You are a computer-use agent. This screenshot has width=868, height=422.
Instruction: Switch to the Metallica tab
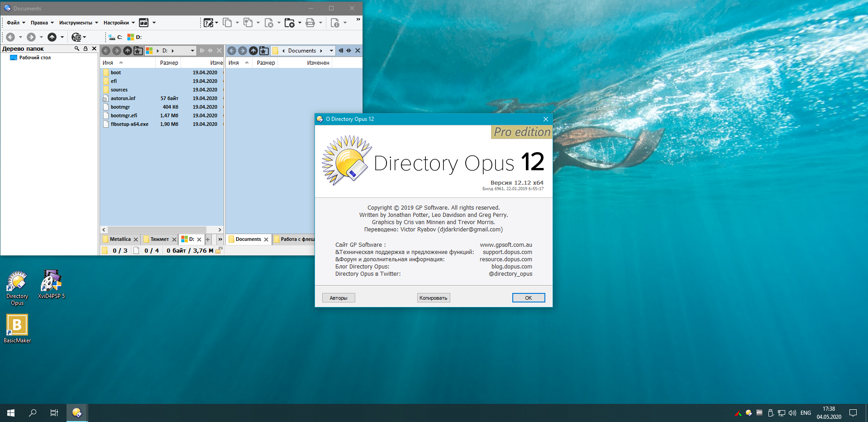coord(120,239)
